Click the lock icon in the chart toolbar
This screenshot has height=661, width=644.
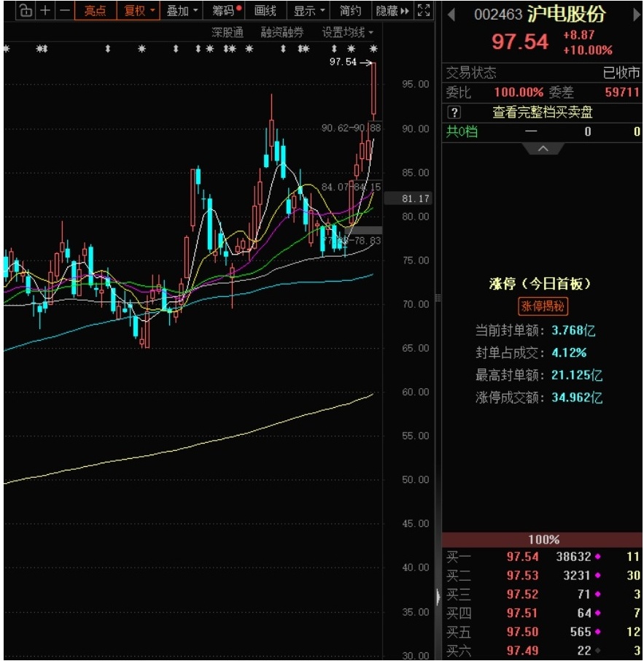tap(26, 10)
